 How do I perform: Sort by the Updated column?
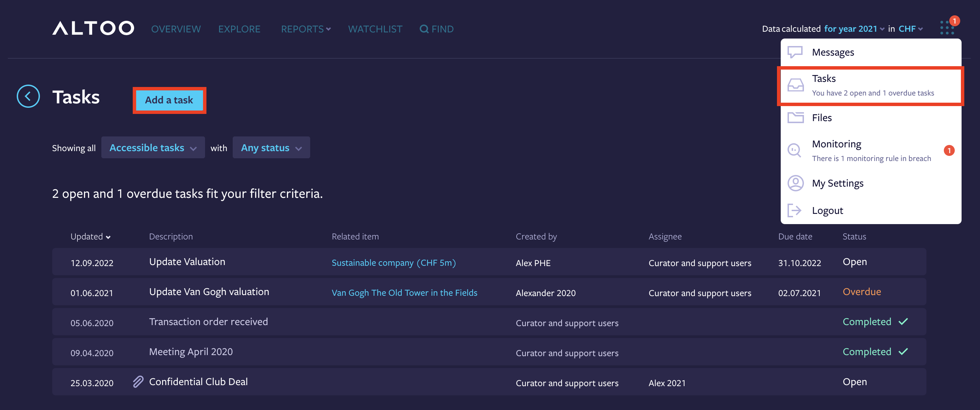coord(90,237)
